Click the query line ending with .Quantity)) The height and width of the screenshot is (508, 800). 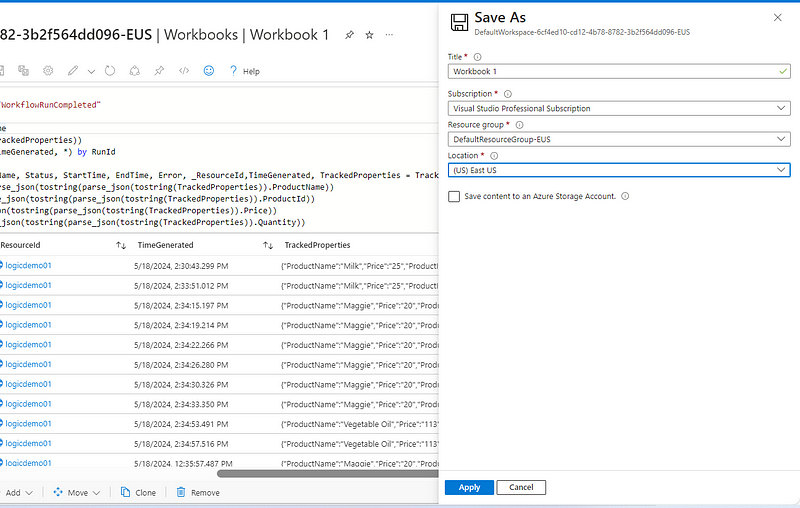click(153, 222)
